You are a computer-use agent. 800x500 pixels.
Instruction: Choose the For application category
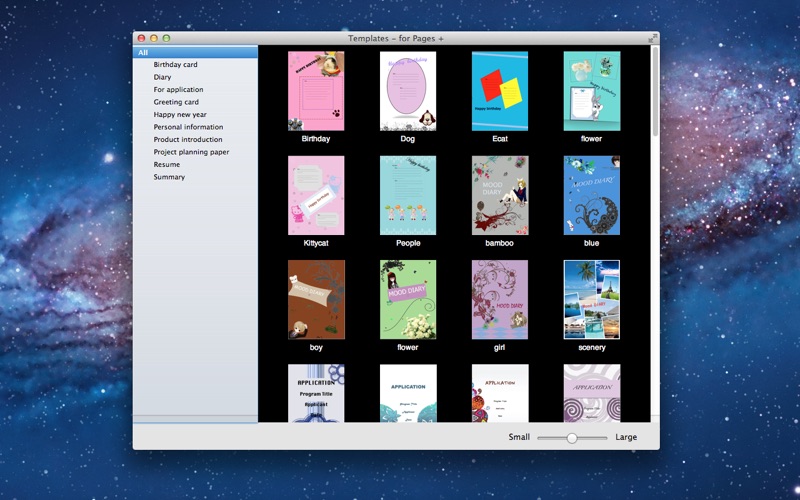tap(178, 89)
